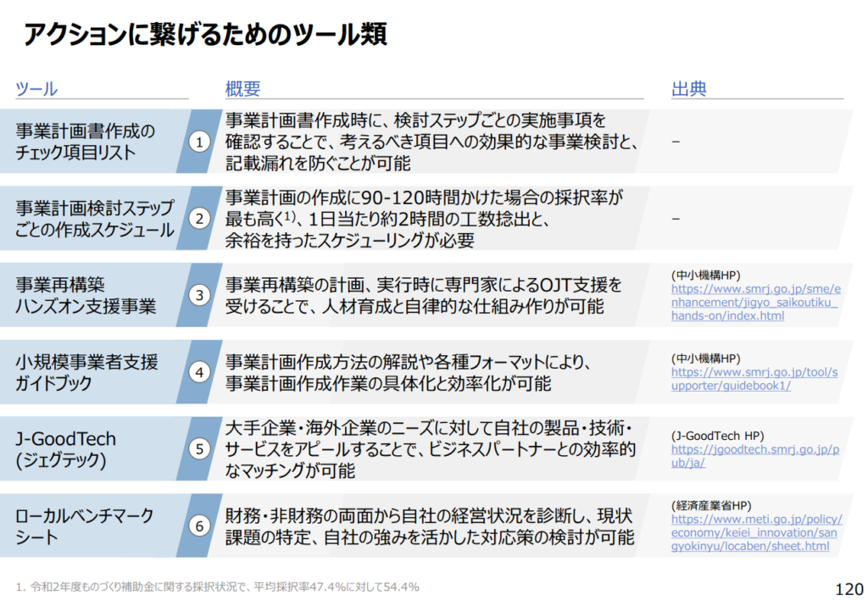
Task: Open the meti.go.jp locaben sheet link
Action: 754,532
